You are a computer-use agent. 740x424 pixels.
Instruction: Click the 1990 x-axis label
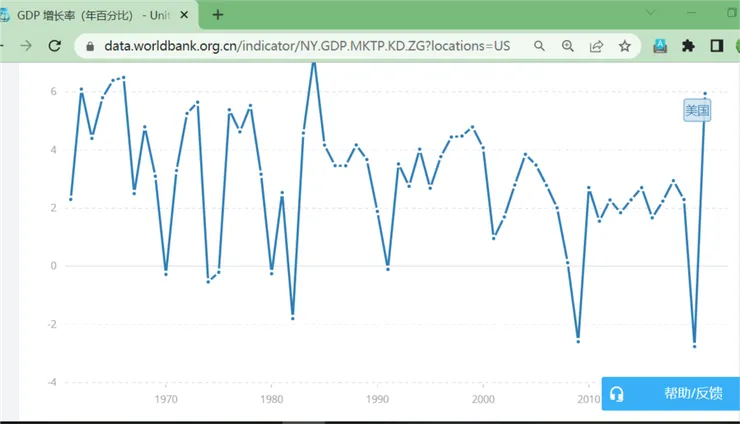(378, 399)
